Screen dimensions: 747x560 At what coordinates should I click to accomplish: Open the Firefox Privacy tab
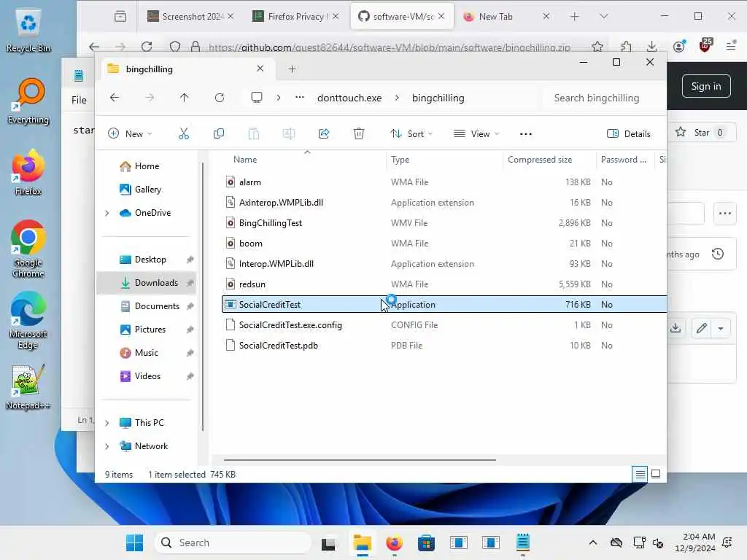[295, 16]
